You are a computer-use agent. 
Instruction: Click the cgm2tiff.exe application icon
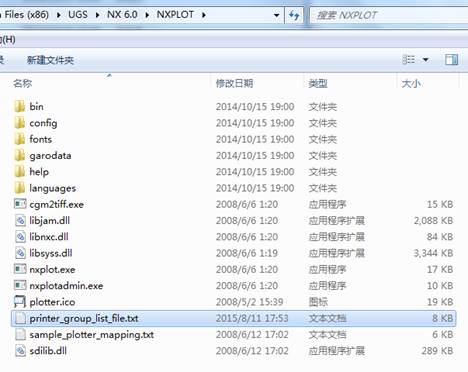pyautogui.click(x=20, y=204)
